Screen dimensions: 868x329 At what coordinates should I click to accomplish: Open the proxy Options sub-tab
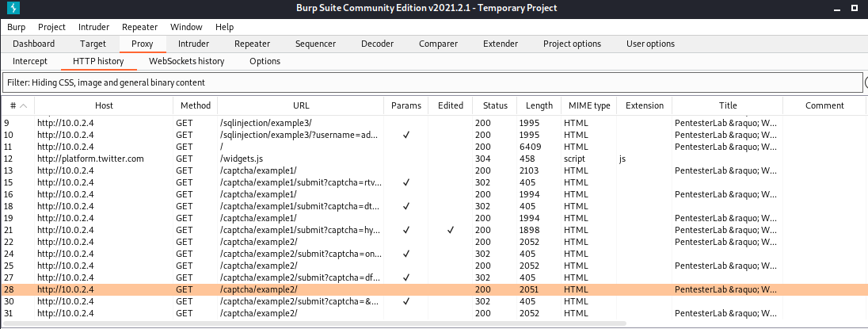[x=265, y=62]
